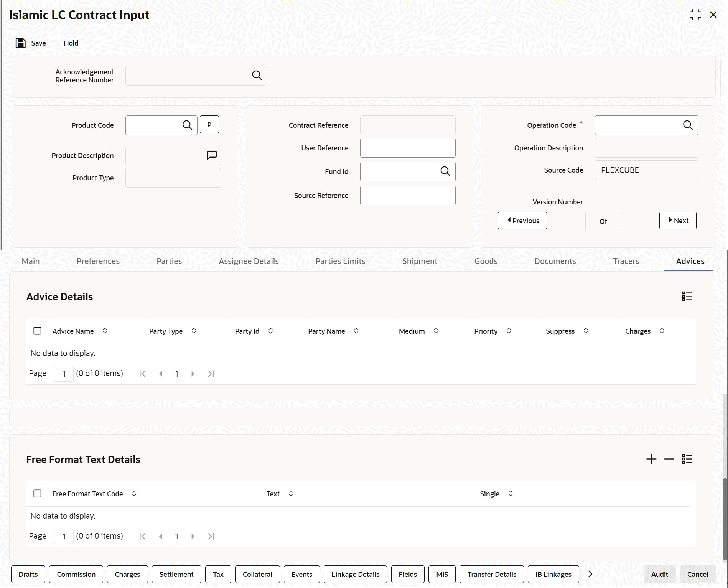Click the P button beside Product Code

(209, 125)
